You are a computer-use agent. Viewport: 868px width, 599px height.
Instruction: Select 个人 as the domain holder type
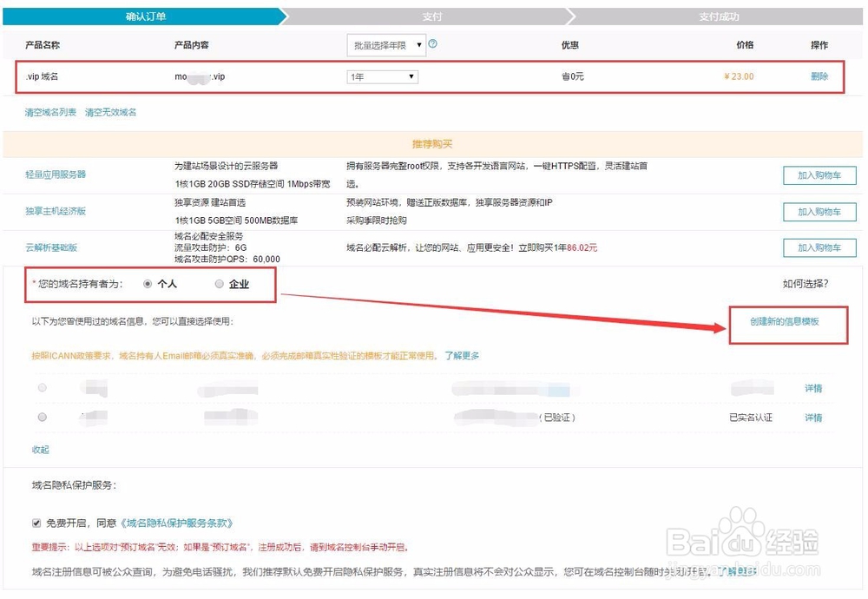tap(148, 283)
